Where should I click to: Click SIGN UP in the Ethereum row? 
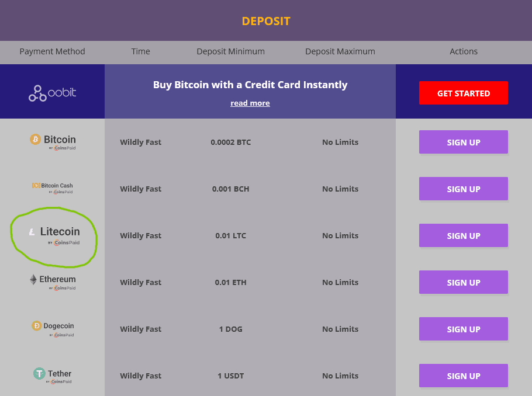point(464,283)
